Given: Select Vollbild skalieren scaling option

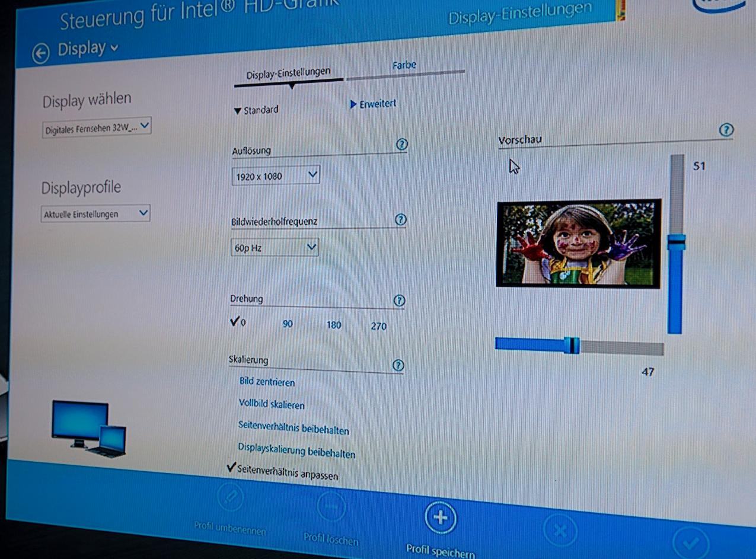Looking at the screenshot, I should pyautogui.click(x=272, y=405).
